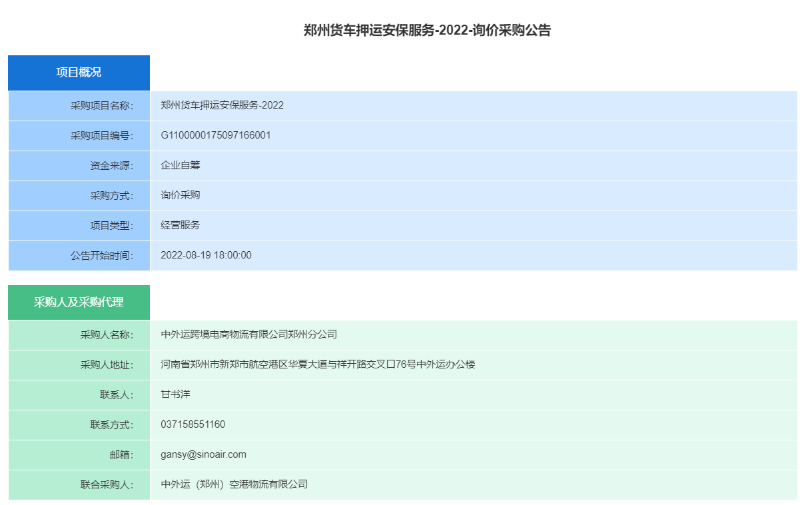Click the phone number 037158551160
Viewport: 812px width, 505px height.
pyautogui.click(x=193, y=424)
